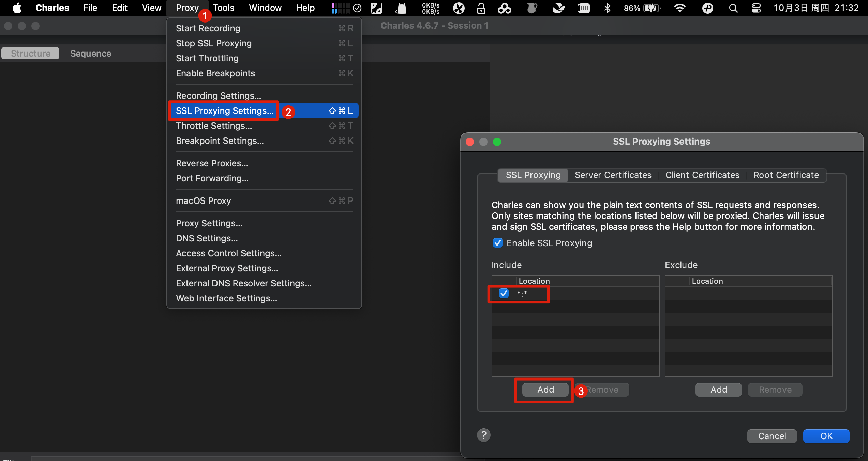The width and height of the screenshot is (868, 461).
Task: Open the Edit menu
Action: pyautogui.click(x=119, y=8)
